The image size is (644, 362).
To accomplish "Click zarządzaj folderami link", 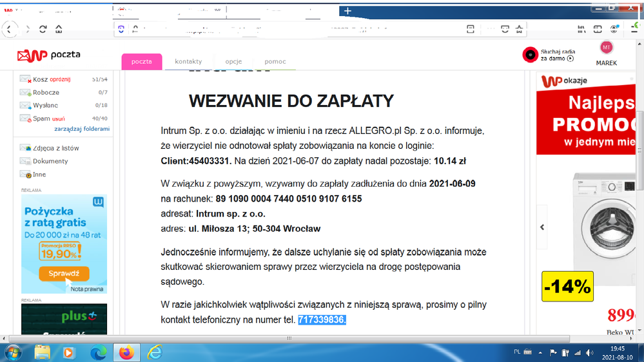I will pos(82,129).
